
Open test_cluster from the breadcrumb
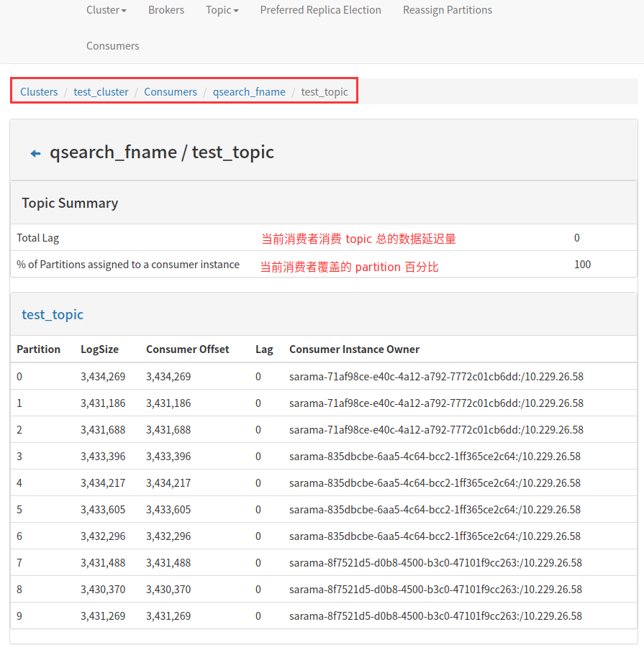pos(101,91)
